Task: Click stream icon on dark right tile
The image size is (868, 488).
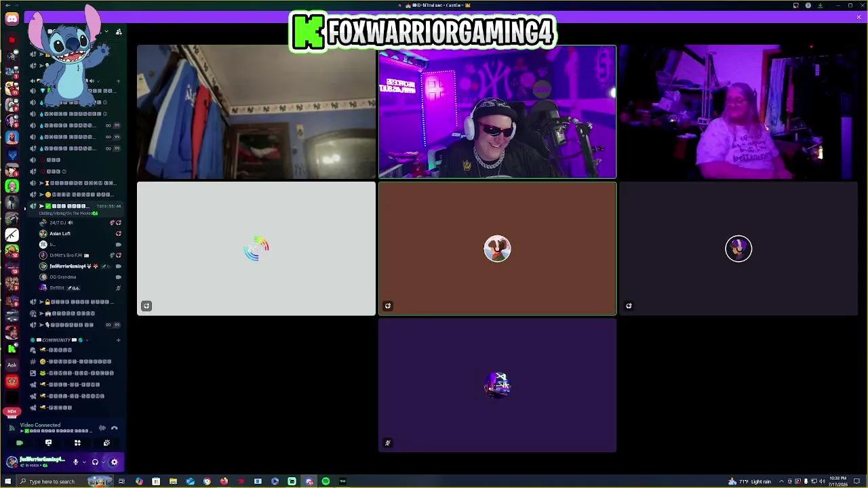Action: (629, 306)
